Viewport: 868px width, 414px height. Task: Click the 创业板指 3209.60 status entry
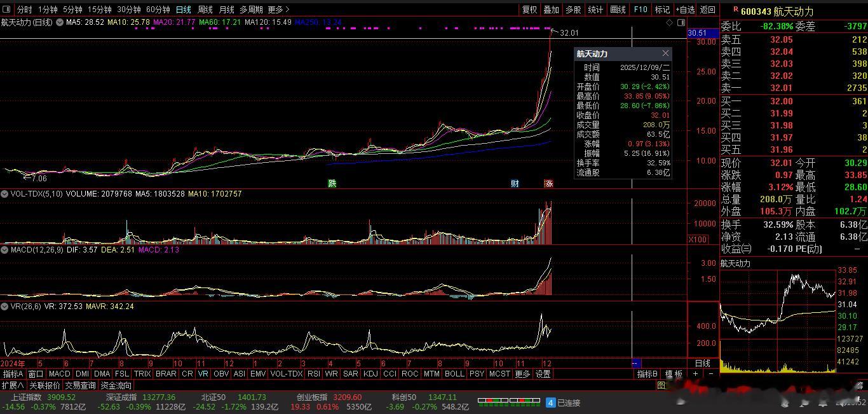coord(329,397)
